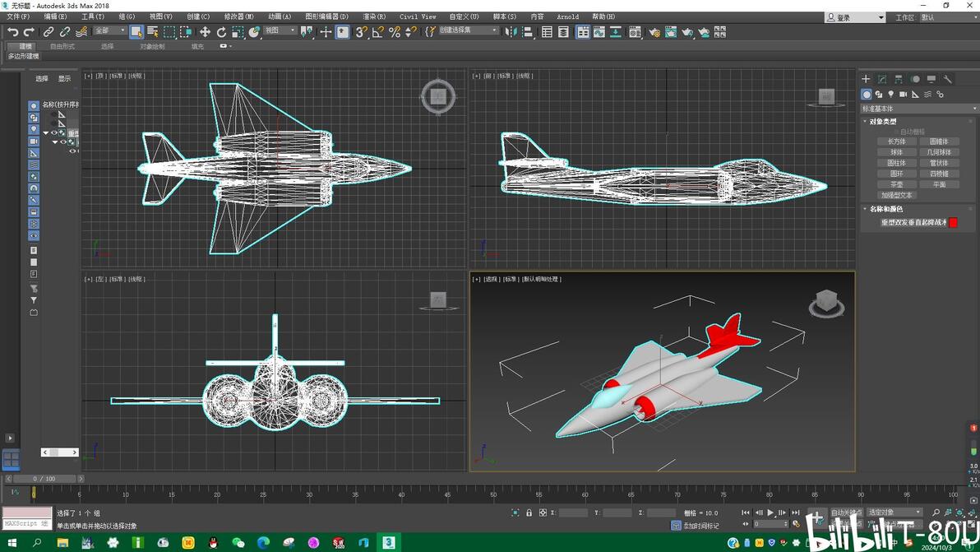Image resolution: width=980 pixels, height=552 pixels.
Task: Switch to the Modify command panel
Action: pyautogui.click(x=882, y=79)
